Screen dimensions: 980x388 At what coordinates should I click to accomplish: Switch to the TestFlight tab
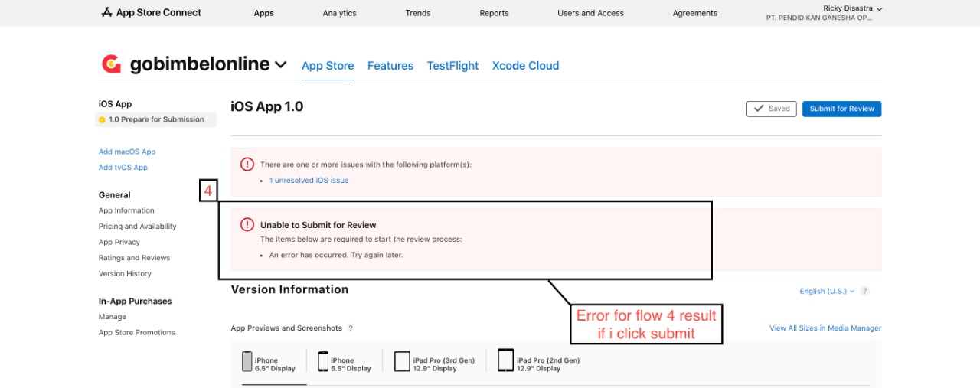click(x=452, y=66)
